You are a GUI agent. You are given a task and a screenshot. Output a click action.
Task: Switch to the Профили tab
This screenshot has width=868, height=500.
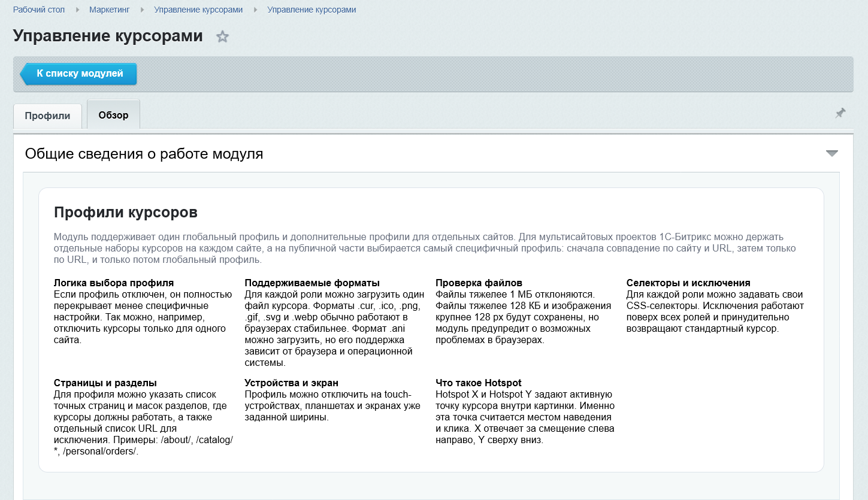click(47, 116)
